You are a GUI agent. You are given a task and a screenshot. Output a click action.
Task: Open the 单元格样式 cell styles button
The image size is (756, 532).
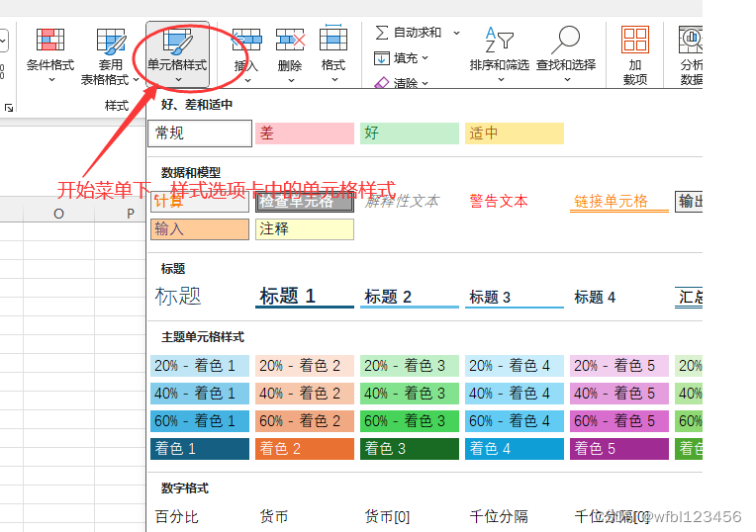(x=177, y=54)
